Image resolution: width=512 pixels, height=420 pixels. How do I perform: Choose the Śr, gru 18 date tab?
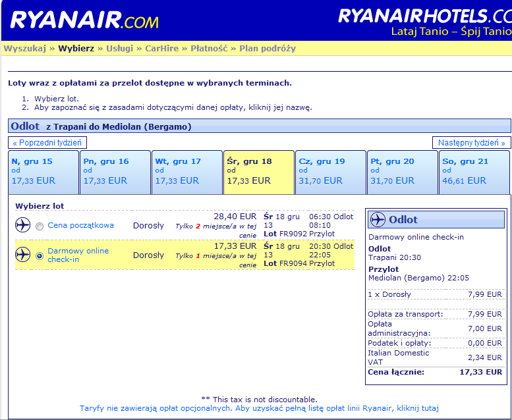click(259, 172)
